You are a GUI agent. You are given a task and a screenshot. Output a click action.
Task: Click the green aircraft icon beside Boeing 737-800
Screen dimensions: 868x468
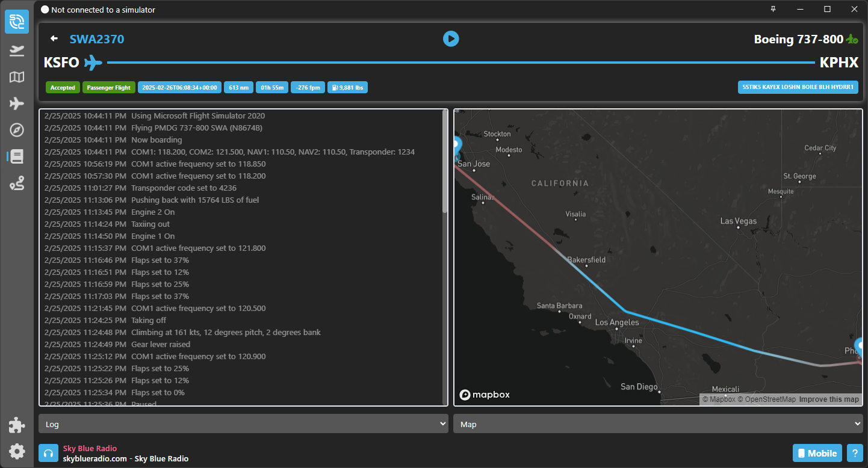click(852, 39)
